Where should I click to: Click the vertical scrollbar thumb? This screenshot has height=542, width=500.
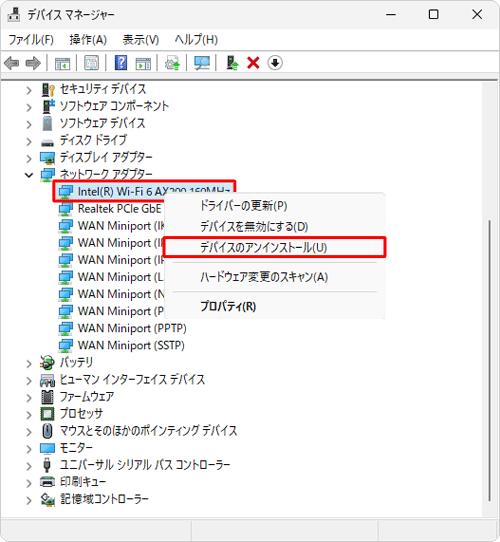(490, 360)
